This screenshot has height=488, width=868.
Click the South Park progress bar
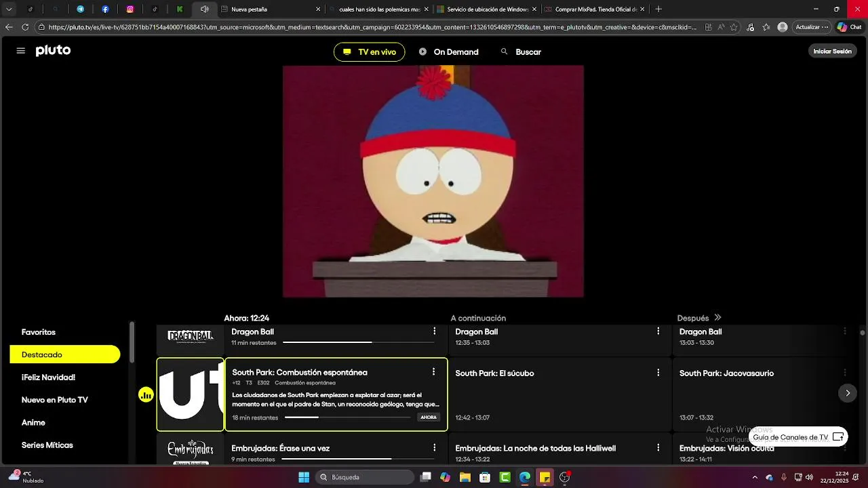[348, 418]
